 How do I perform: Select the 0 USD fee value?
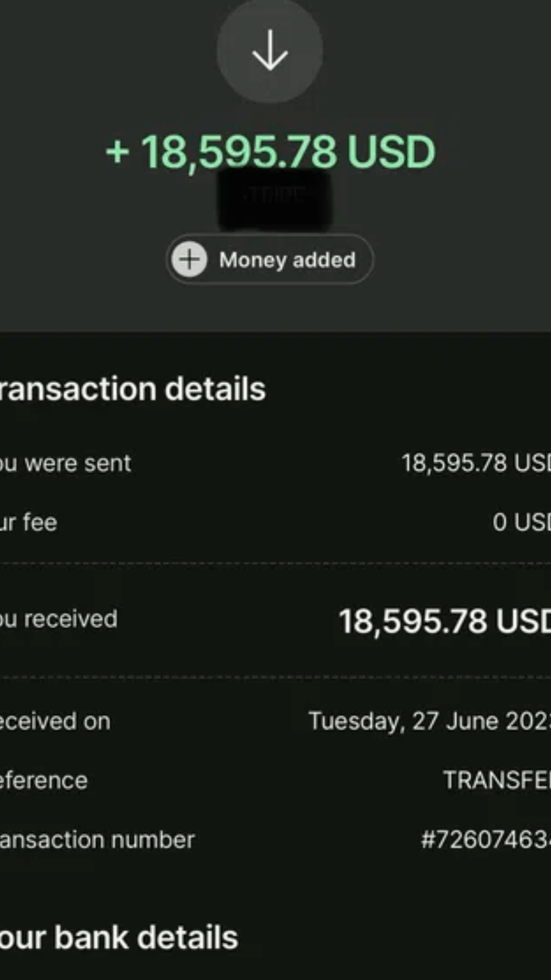pos(521,522)
